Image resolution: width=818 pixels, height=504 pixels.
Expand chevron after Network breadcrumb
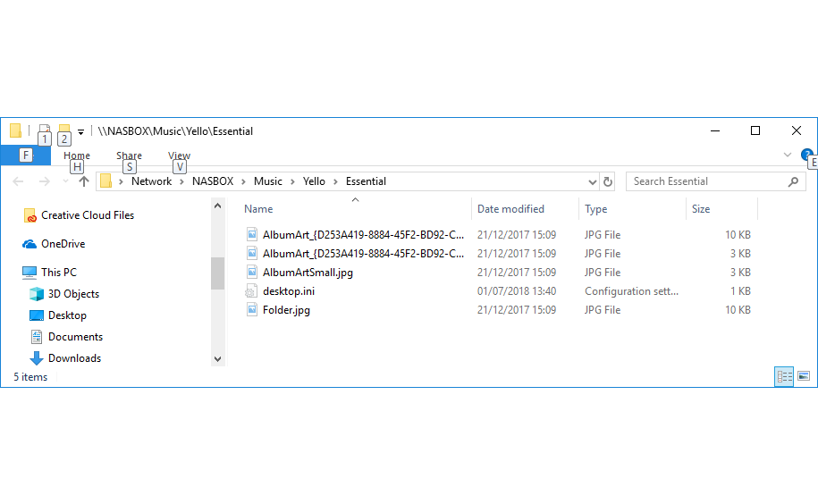[181, 181]
